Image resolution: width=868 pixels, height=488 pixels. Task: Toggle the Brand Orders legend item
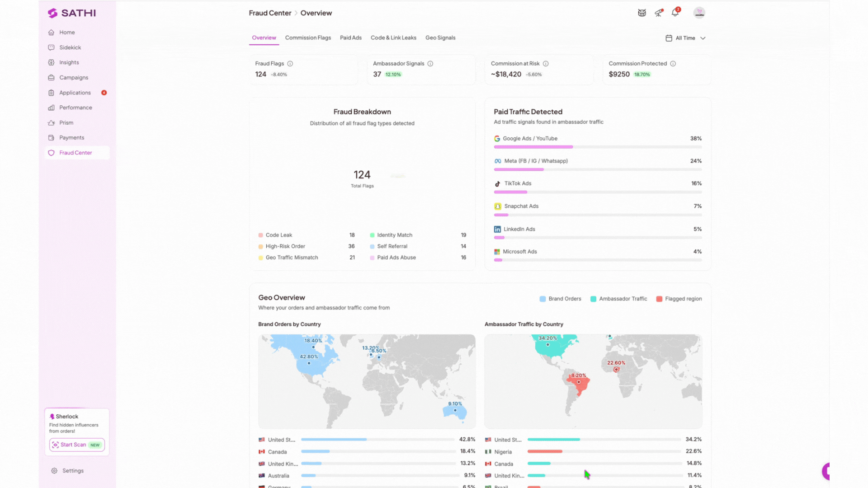pos(560,299)
